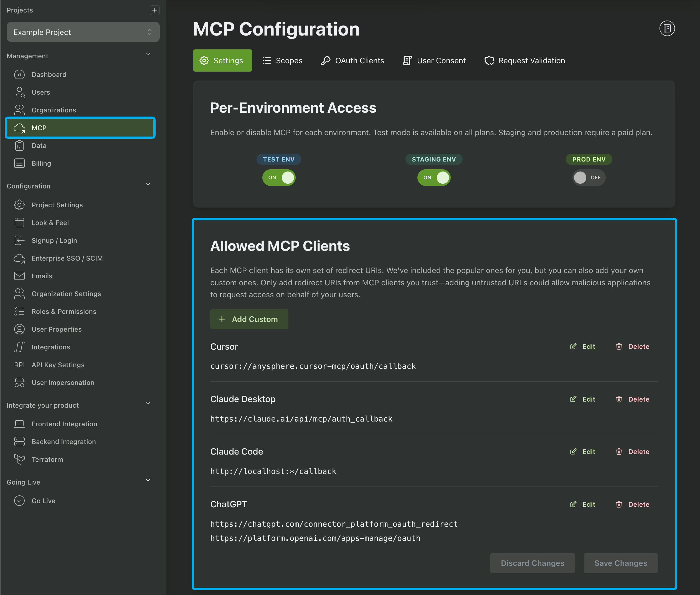Click the Add Custom button
Screen dimensions: 700x595
tap(249, 319)
